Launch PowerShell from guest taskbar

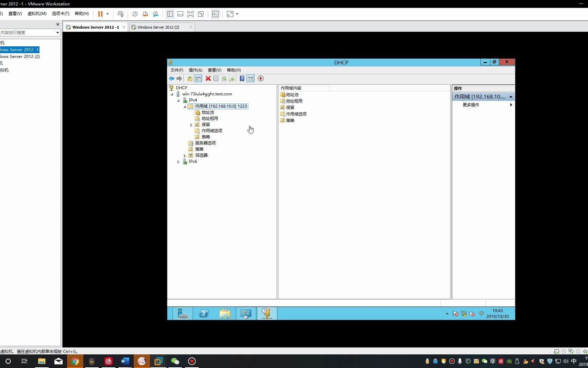(204, 313)
